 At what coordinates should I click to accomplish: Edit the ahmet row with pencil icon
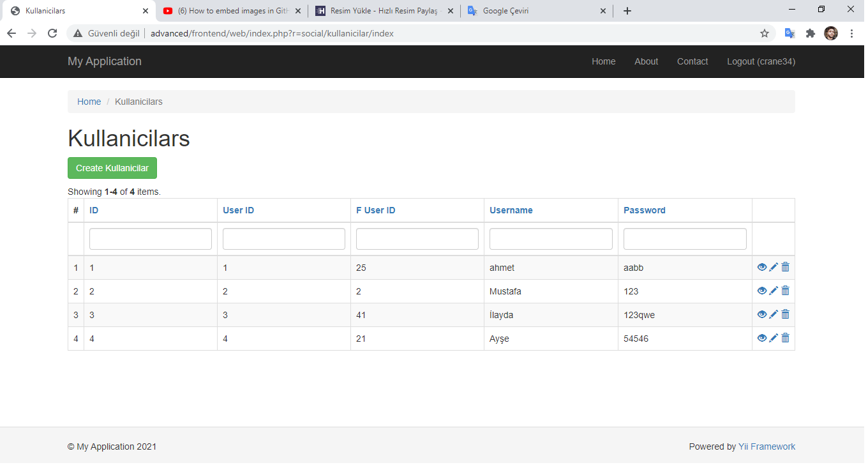(774, 267)
